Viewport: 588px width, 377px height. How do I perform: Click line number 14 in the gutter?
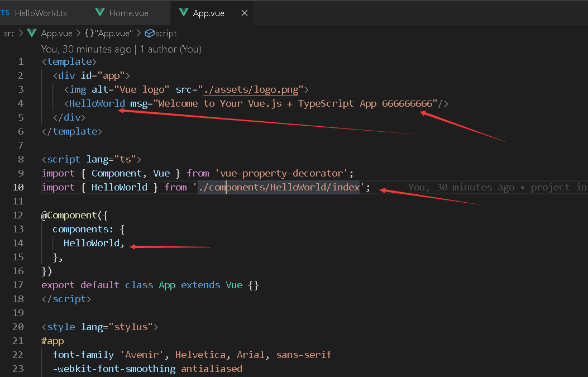point(17,243)
